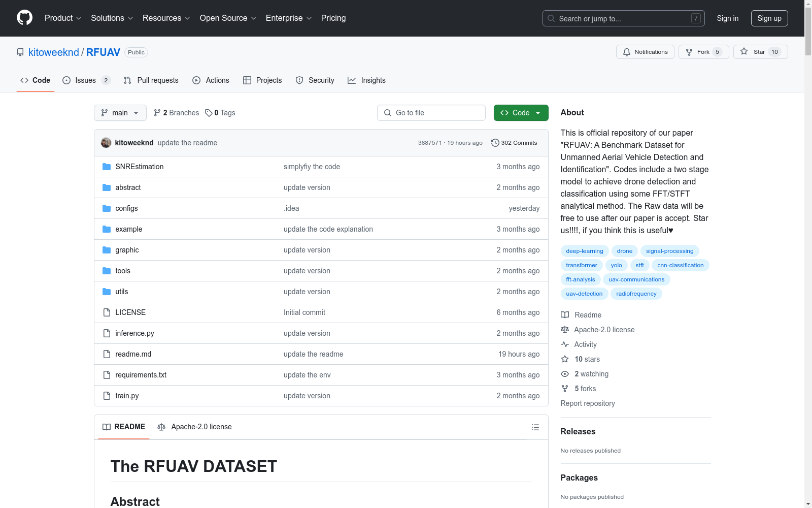
Task: Switch to the Pull requests tab
Action: point(151,80)
